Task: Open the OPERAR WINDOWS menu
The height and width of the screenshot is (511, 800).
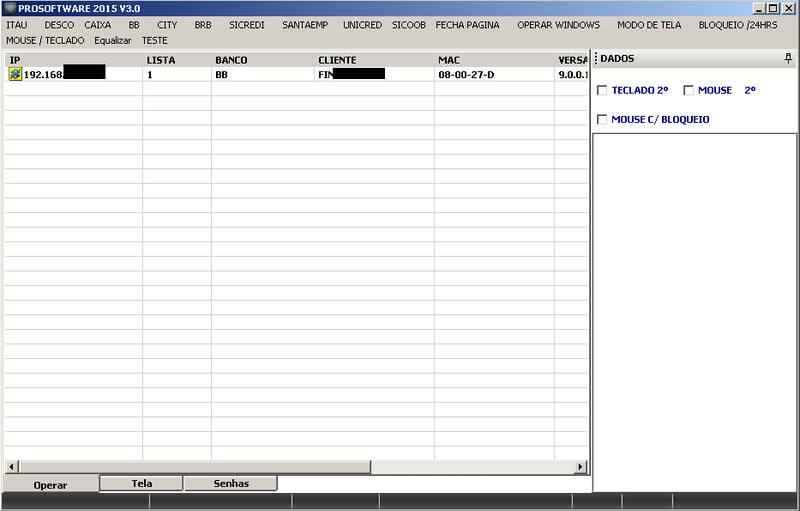Action: pyautogui.click(x=558, y=25)
